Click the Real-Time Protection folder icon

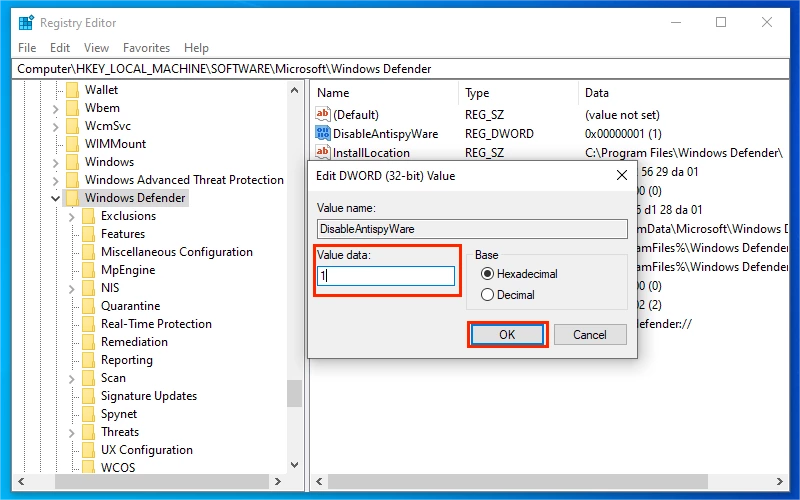click(89, 324)
